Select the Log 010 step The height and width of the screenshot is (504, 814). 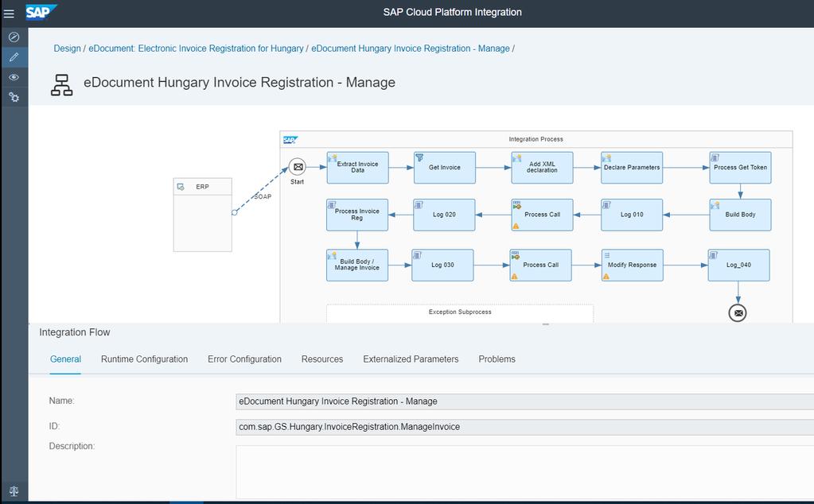click(x=632, y=215)
